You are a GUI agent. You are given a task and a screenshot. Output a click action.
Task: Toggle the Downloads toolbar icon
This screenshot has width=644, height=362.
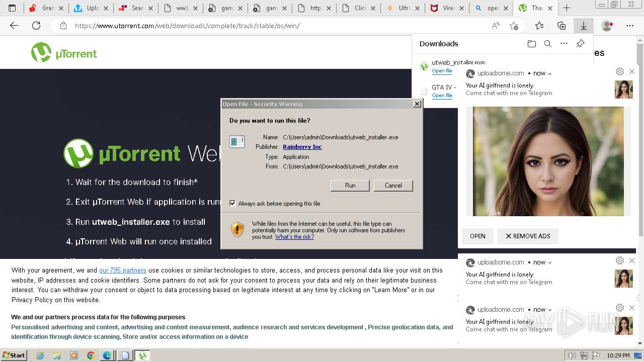584,26
